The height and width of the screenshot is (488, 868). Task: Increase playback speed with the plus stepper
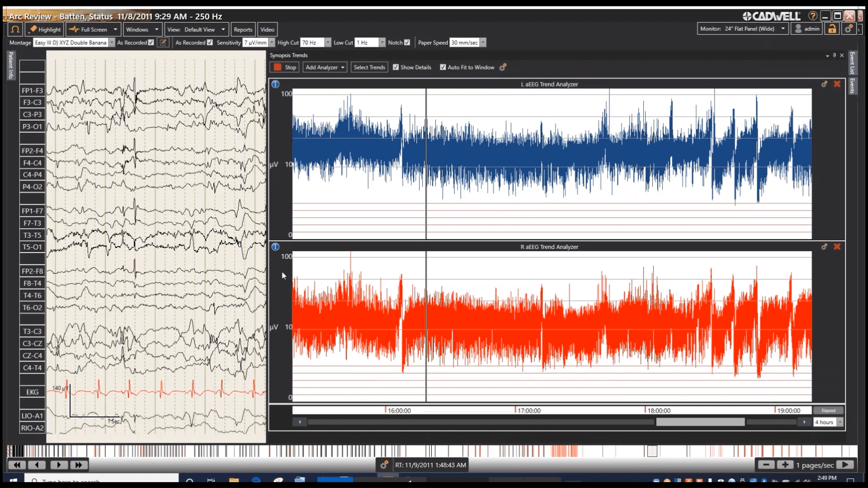pyautogui.click(x=786, y=465)
